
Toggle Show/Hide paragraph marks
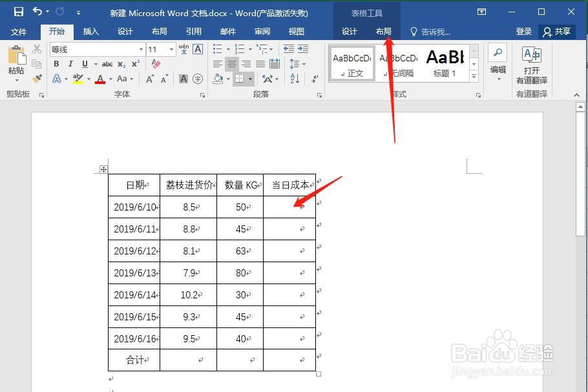coord(315,79)
